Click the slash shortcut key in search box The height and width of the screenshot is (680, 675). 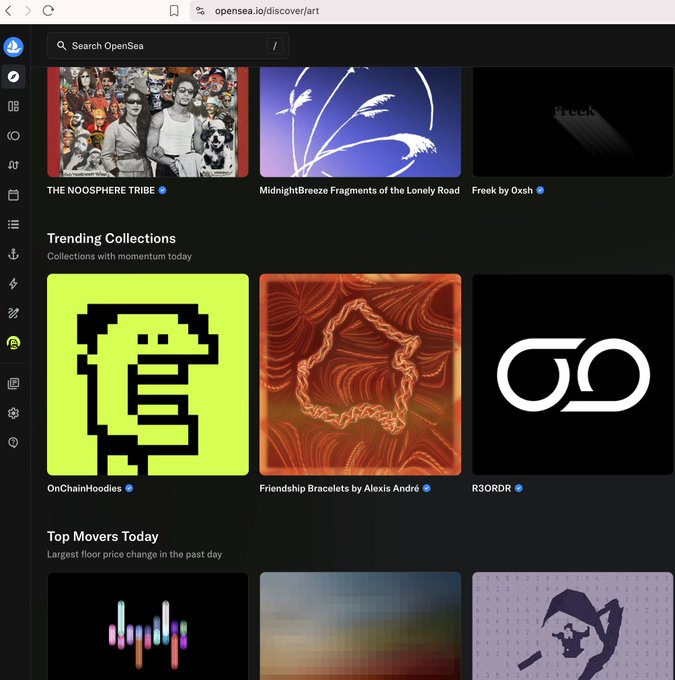pos(275,46)
